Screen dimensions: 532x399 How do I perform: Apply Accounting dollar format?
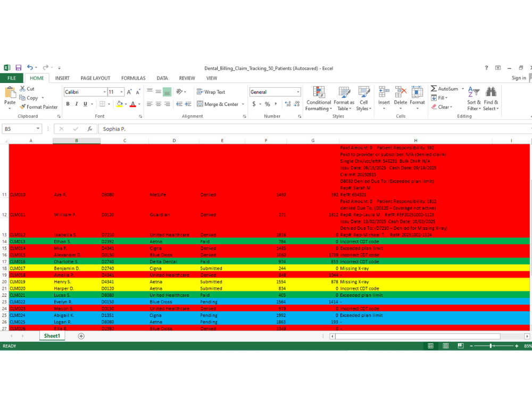pyautogui.click(x=254, y=104)
